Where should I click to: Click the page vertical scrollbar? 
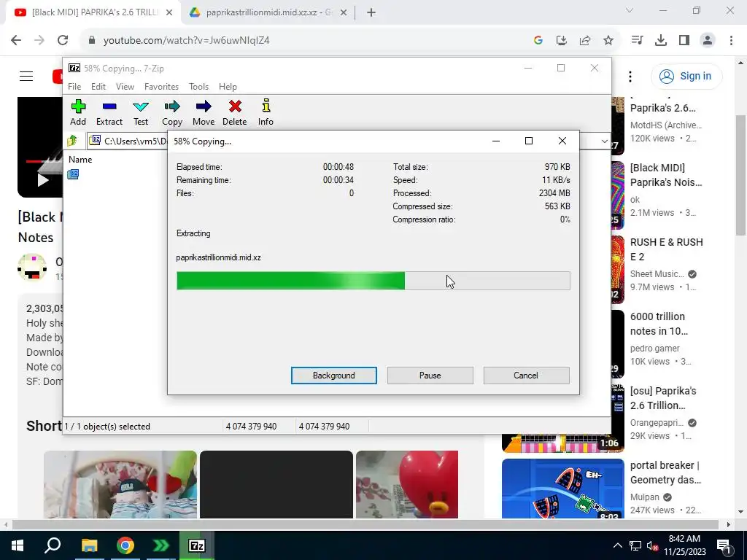pos(741,174)
